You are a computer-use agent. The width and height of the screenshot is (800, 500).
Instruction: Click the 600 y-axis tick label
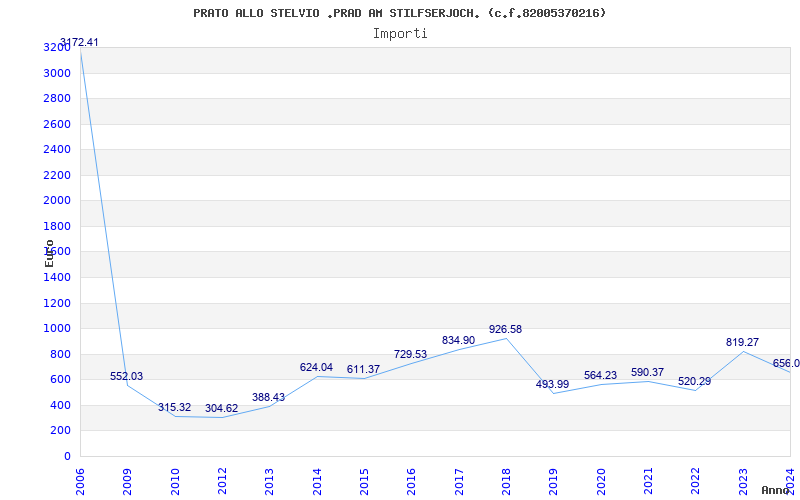pos(61,380)
